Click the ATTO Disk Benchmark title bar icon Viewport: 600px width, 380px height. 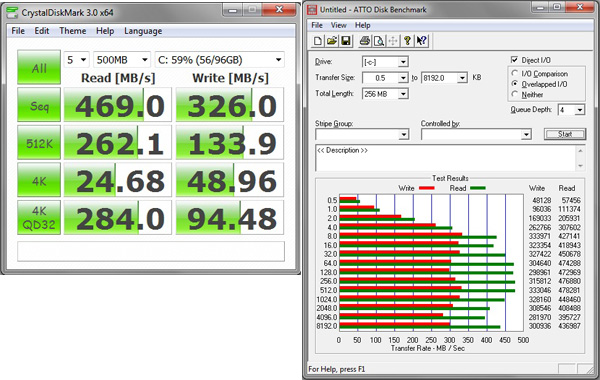pyautogui.click(x=312, y=10)
